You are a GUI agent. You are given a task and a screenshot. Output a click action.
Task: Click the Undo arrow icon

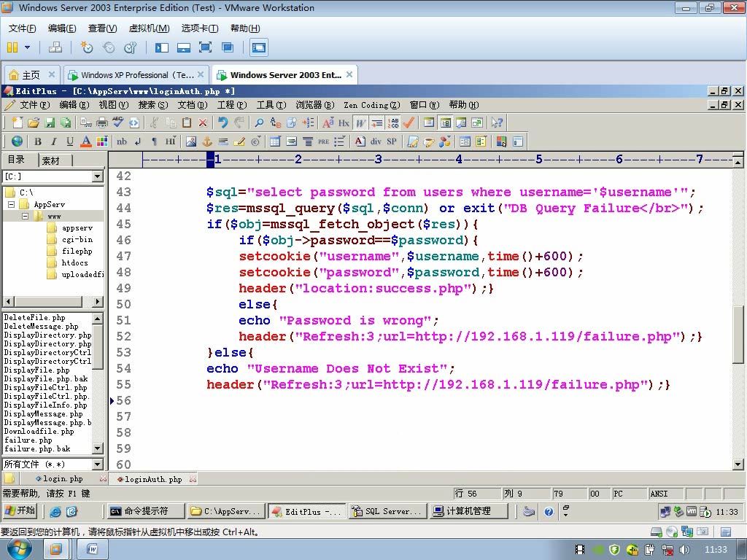(x=222, y=122)
